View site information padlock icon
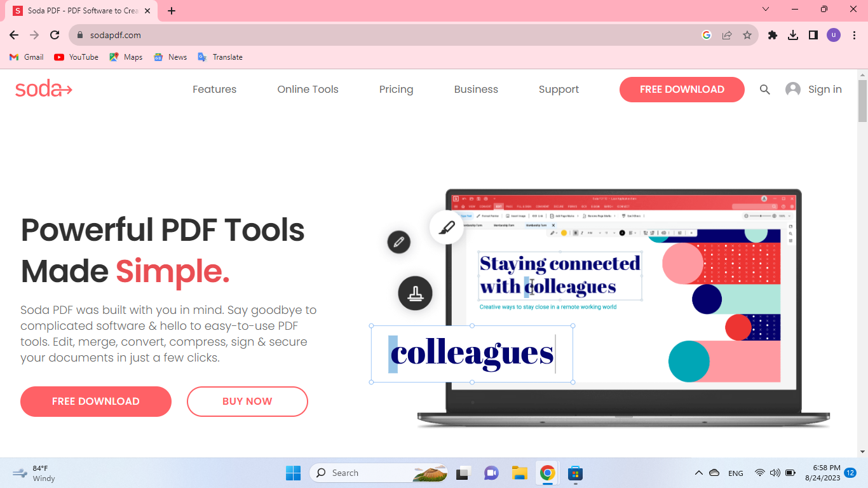The width and height of the screenshot is (868, 488). click(80, 35)
